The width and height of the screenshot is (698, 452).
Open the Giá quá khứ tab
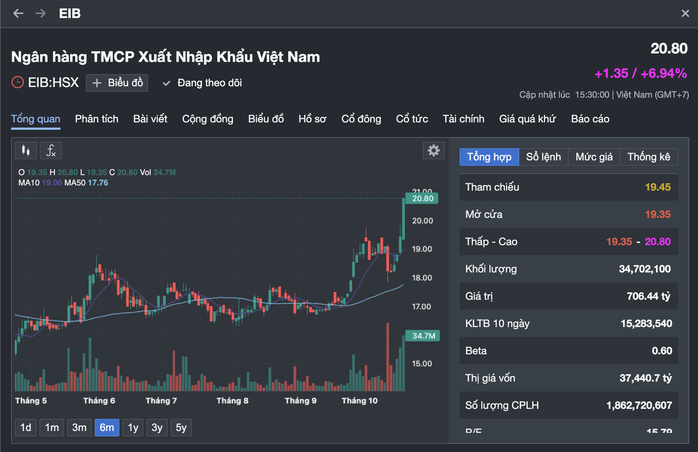click(528, 119)
